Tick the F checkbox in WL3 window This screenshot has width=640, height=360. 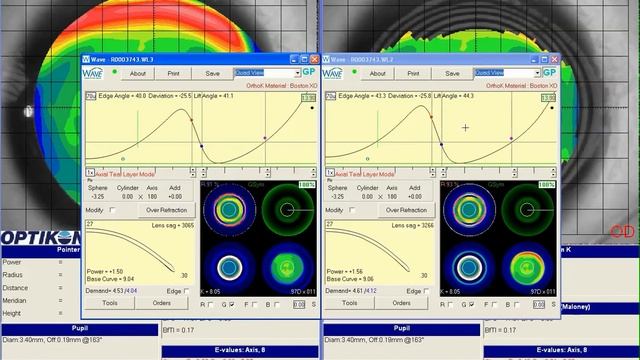(255, 304)
